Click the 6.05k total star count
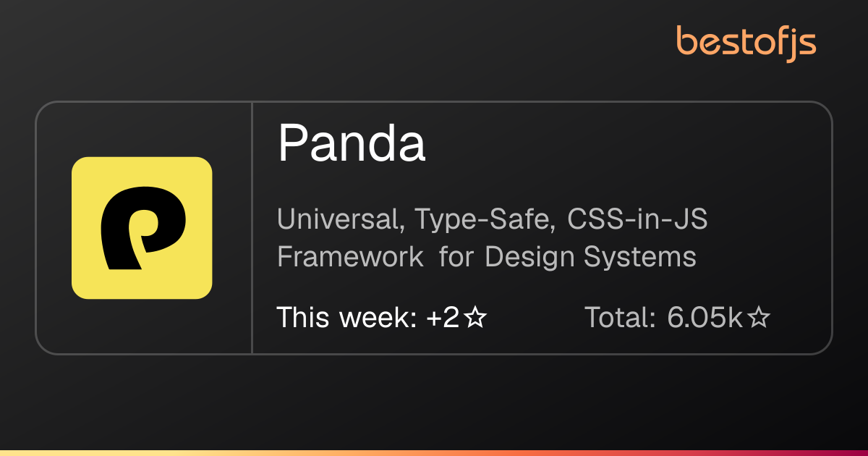Screen dimensions: 868x456 click(705, 317)
